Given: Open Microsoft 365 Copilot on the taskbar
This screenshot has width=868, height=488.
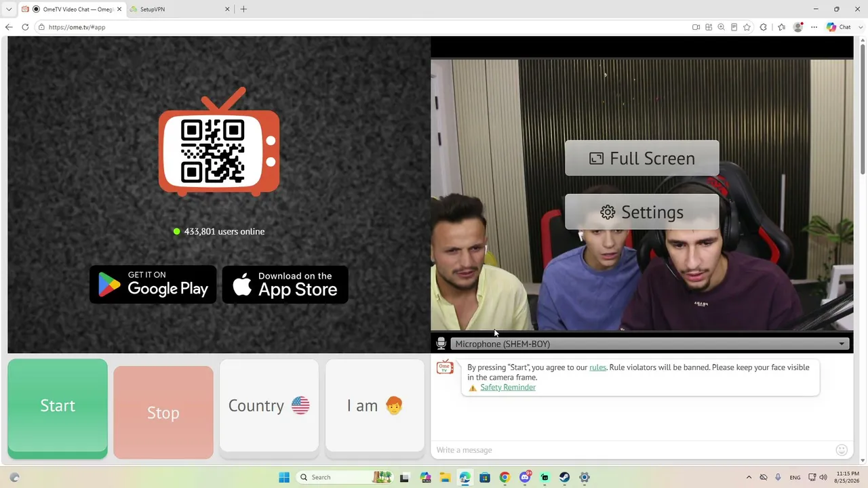Looking at the screenshot, I should pos(425,477).
